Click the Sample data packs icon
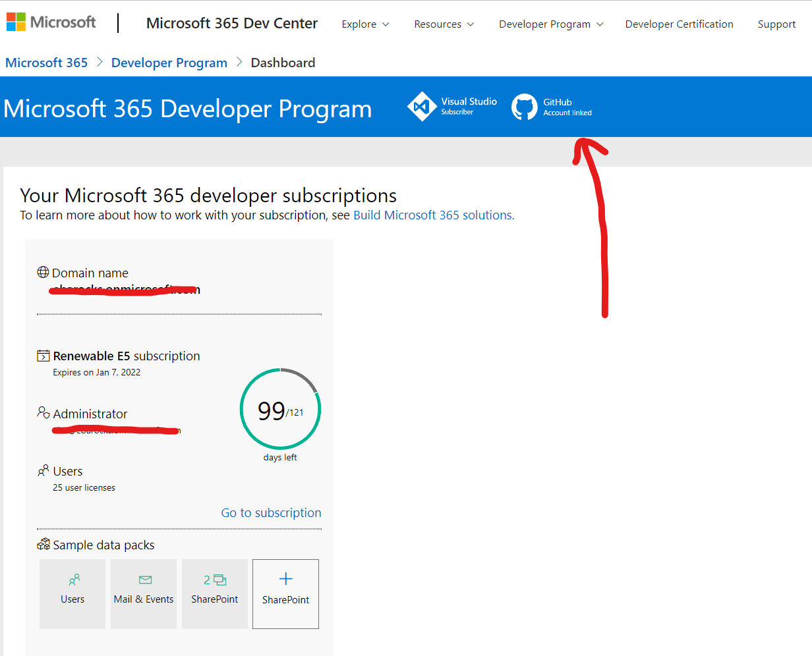 43,545
